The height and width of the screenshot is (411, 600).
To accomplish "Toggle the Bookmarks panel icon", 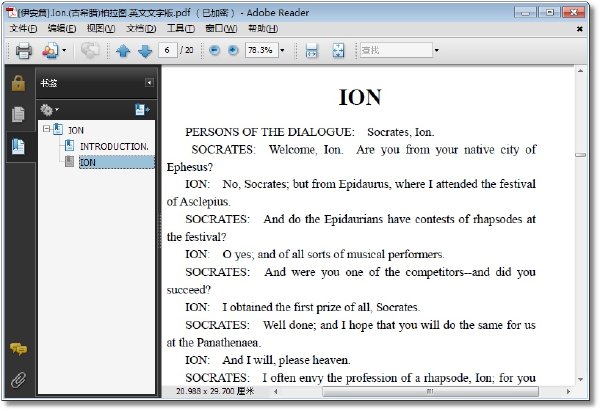I will 18,146.
